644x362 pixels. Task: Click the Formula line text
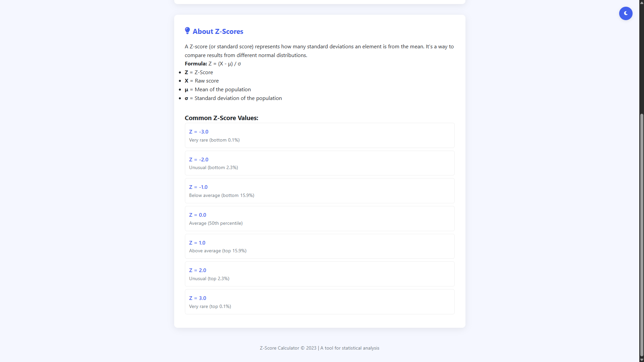coord(213,64)
